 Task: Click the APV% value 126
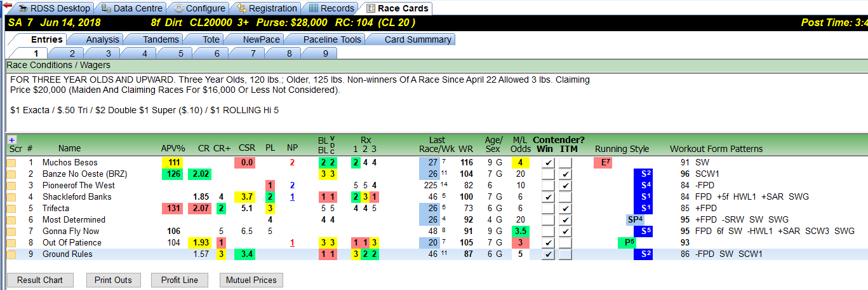172,174
